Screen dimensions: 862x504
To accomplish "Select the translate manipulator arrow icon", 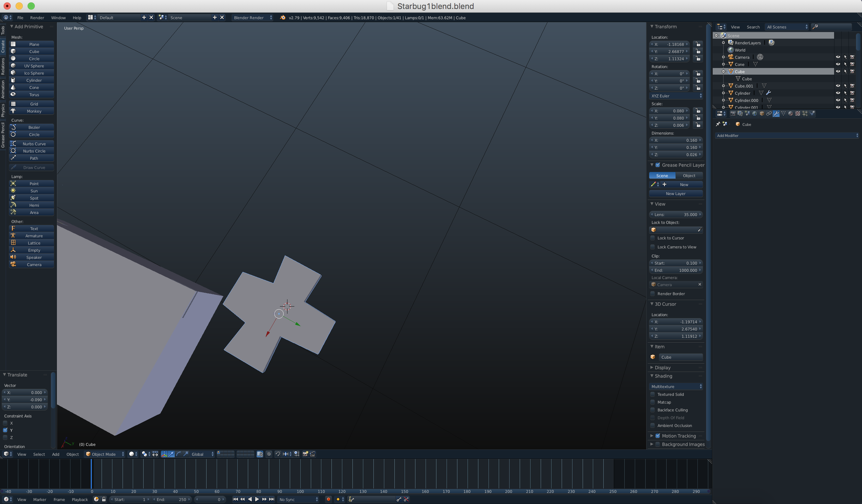I will (x=171, y=454).
